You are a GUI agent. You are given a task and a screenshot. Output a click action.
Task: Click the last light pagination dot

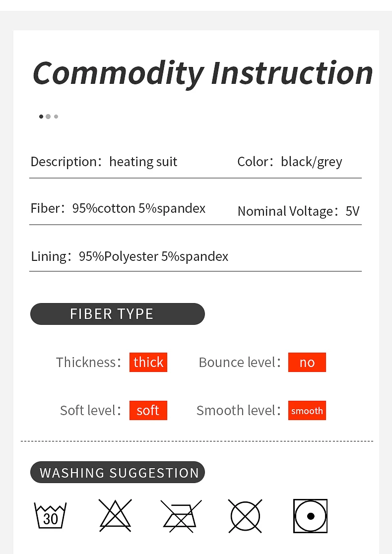(56, 117)
